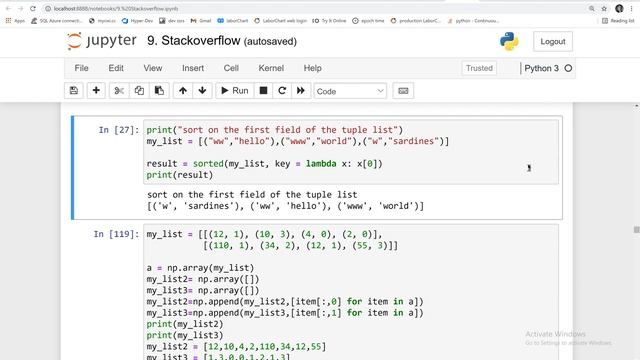Image resolution: width=640 pixels, height=360 pixels.
Task: Insert a cell below with the plus icon
Action: pos(96,91)
